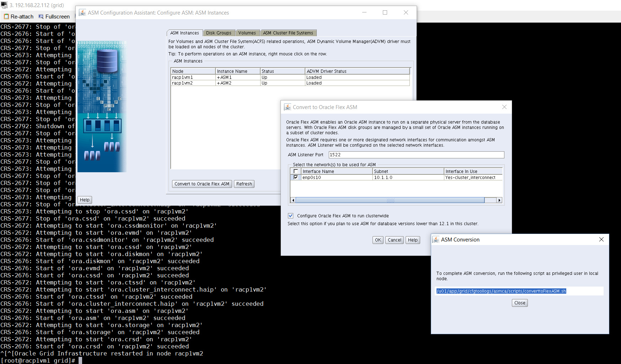Click the Fullscreen icon in toolbar
The width and height of the screenshot is (621, 364).
tap(41, 17)
